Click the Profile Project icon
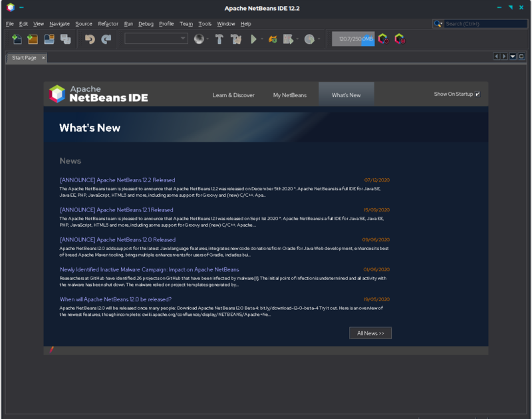This screenshot has height=419, width=532. coord(309,39)
